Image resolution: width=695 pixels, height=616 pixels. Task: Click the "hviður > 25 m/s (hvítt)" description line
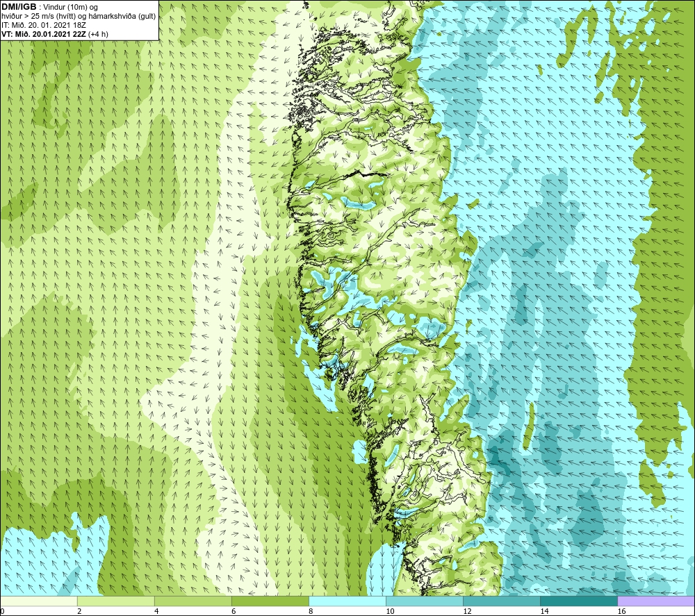79,17
